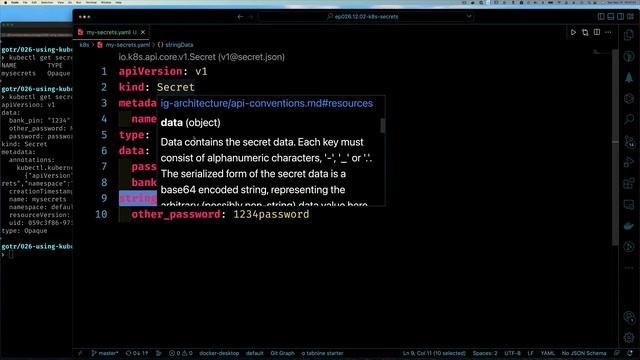
Task: Open the Accounts icon
Action: (x=629, y=317)
